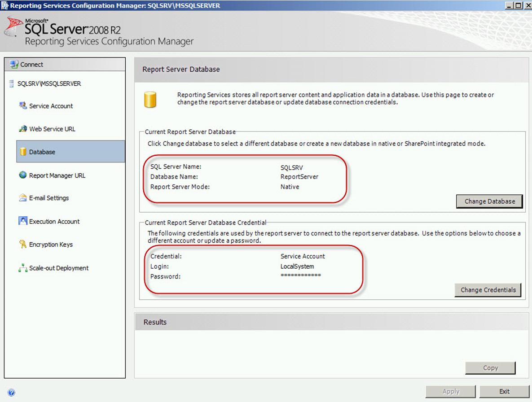The width and height of the screenshot is (532, 402).
Task: Click the Report Server Database heading
Action: (x=181, y=69)
